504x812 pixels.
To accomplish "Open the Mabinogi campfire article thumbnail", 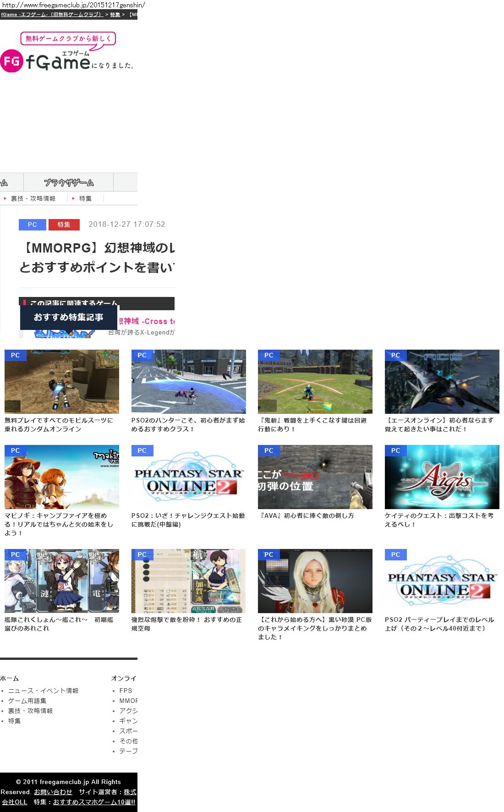I will [62, 477].
